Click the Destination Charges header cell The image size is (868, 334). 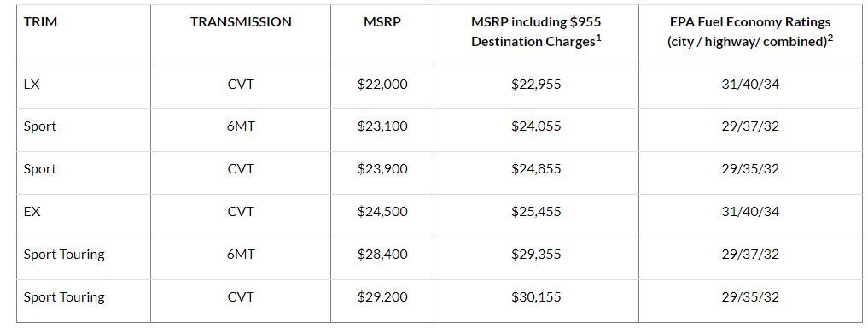[536, 32]
